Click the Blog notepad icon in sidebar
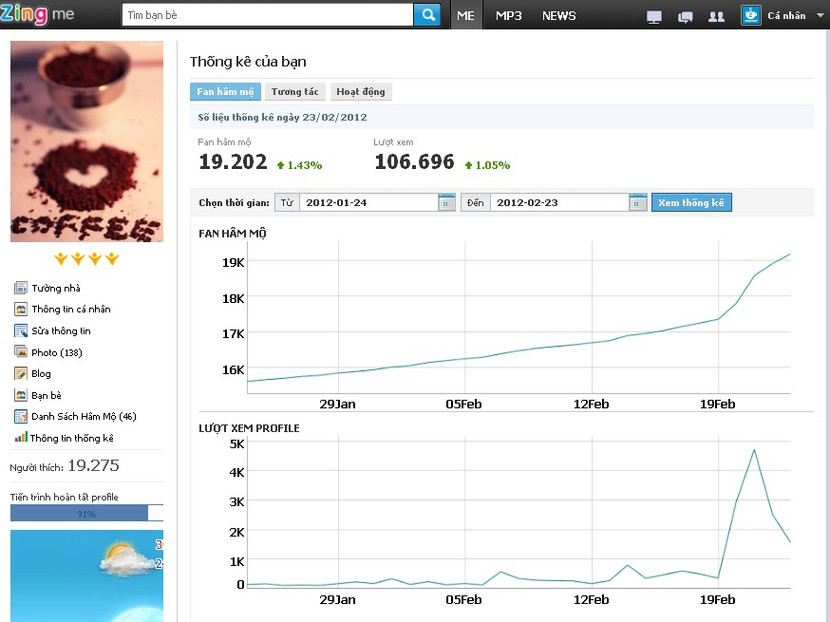The height and width of the screenshot is (622, 830). 21,374
